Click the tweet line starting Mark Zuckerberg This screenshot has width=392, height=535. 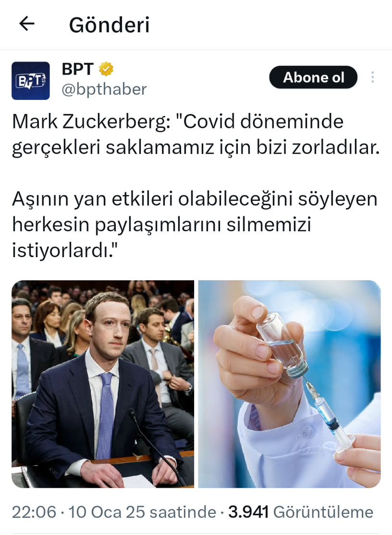tap(178, 122)
